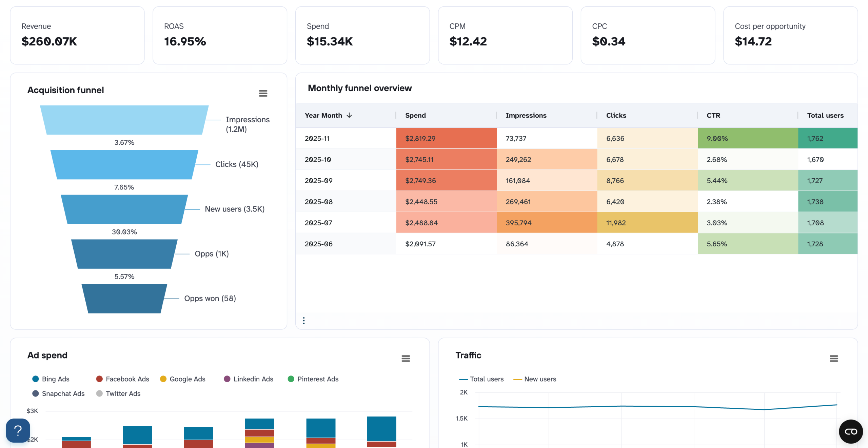The height and width of the screenshot is (448, 868).
Task: Click the Impressions funnel segment
Action: click(x=124, y=120)
